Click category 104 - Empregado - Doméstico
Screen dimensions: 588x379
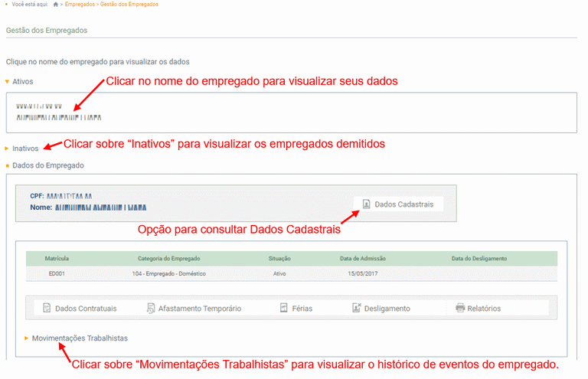pyautogui.click(x=168, y=273)
